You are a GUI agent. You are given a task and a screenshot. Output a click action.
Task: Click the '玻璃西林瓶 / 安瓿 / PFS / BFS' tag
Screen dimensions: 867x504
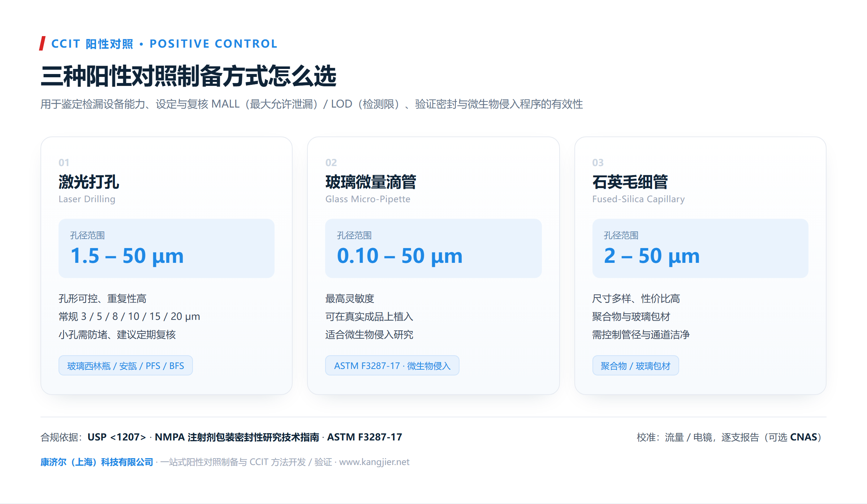tap(126, 366)
